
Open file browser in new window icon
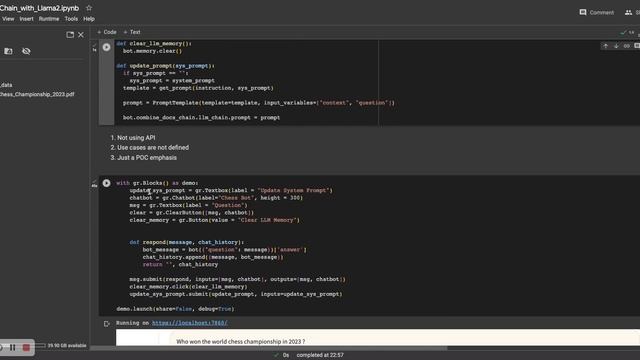point(70,35)
